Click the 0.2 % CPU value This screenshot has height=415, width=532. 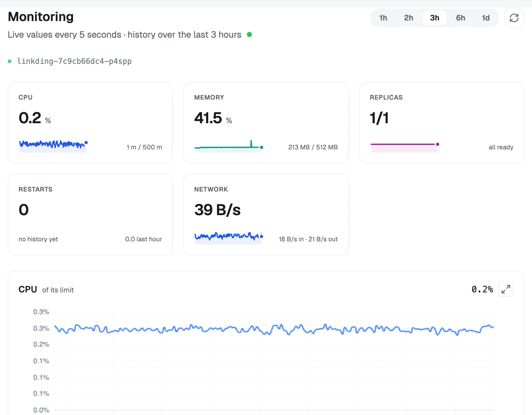[x=35, y=118]
